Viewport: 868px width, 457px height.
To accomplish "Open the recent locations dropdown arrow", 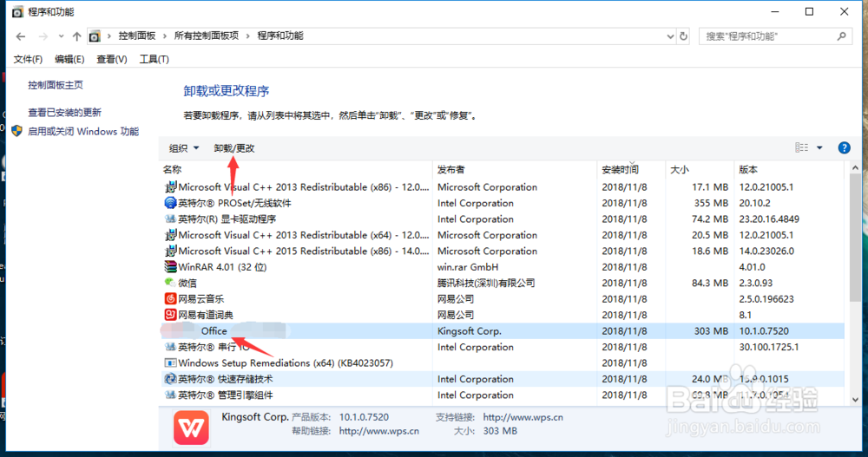I will [x=61, y=36].
